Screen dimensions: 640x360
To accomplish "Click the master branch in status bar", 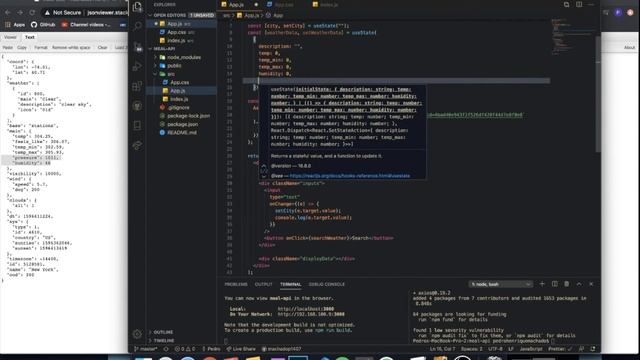I will [x=146, y=349].
